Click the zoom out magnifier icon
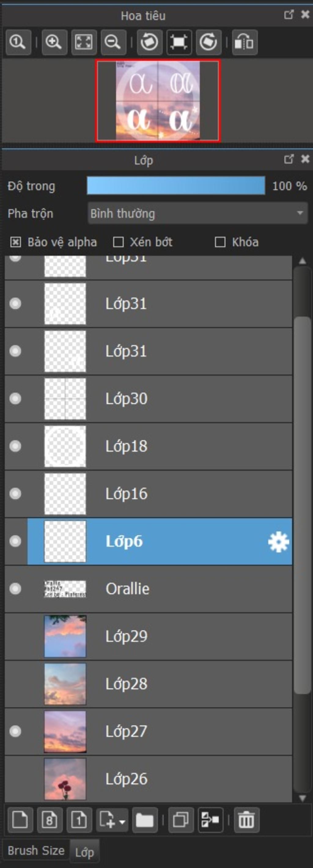The image size is (313, 868). pyautogui.click(x=113, y=42)
